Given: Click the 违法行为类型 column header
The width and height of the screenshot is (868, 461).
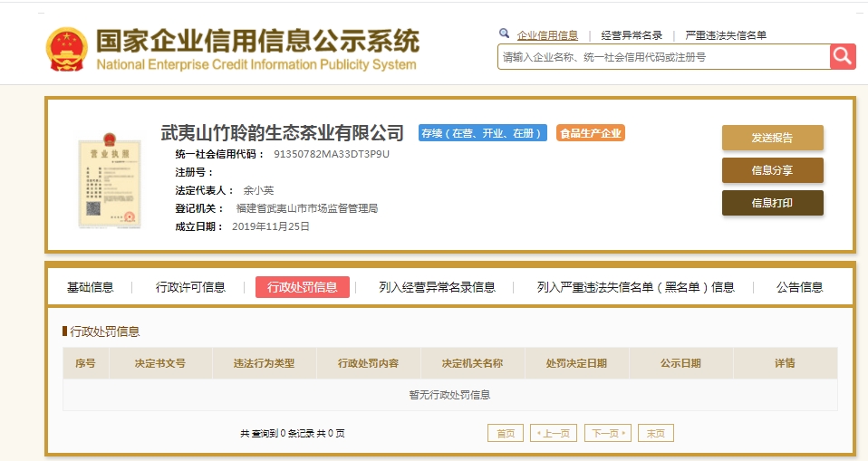Looking at the screenshot, I should pos(264,363).
